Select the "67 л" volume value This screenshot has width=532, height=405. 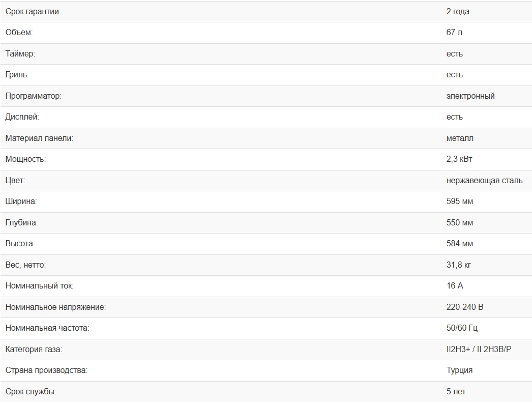click(x=454, y=33)
